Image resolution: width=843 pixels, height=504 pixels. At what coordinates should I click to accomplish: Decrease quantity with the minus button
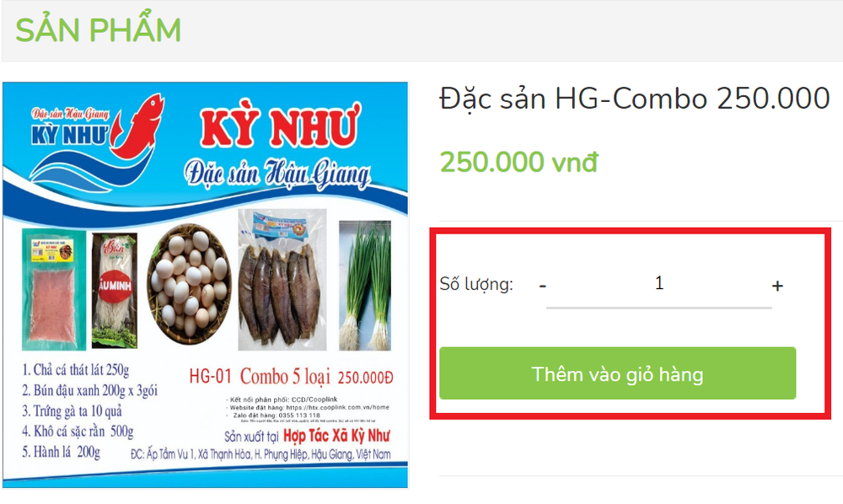point(542,286)
